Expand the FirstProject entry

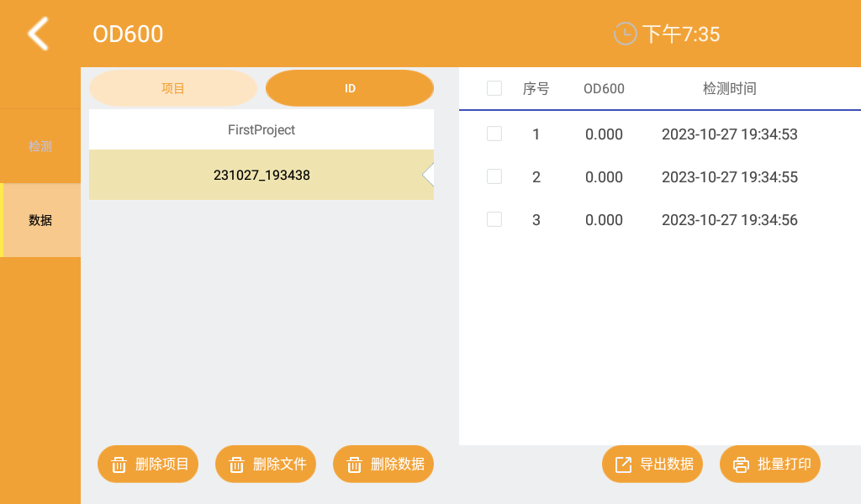click(261, 130)
